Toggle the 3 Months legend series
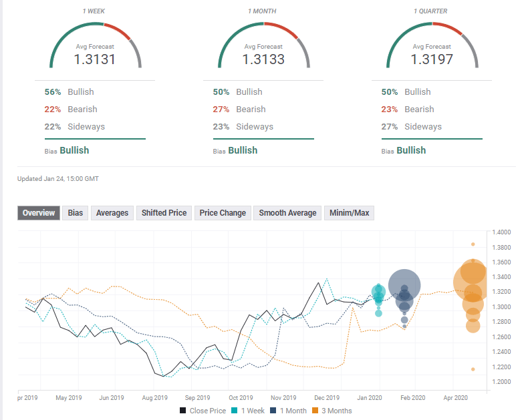 [334, 411]
